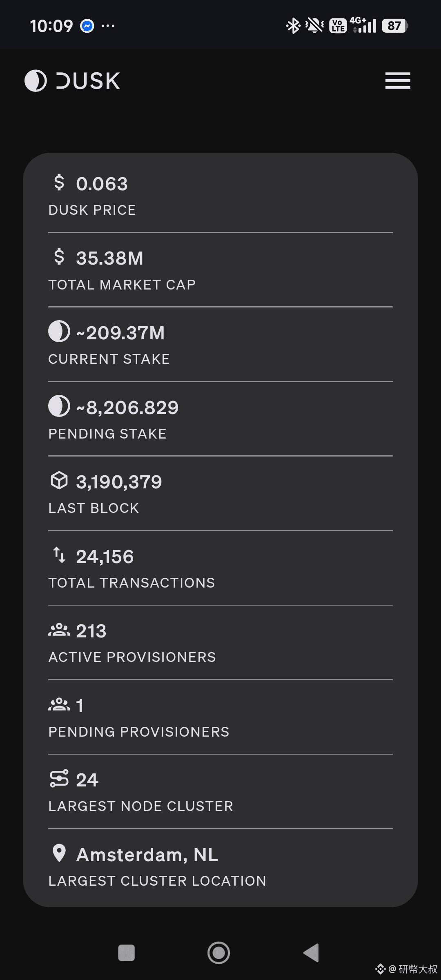This screenshot has height=980, width=441.
Task: Tap the Amsterdam, NL location text
Action: [x=147, y=855]
